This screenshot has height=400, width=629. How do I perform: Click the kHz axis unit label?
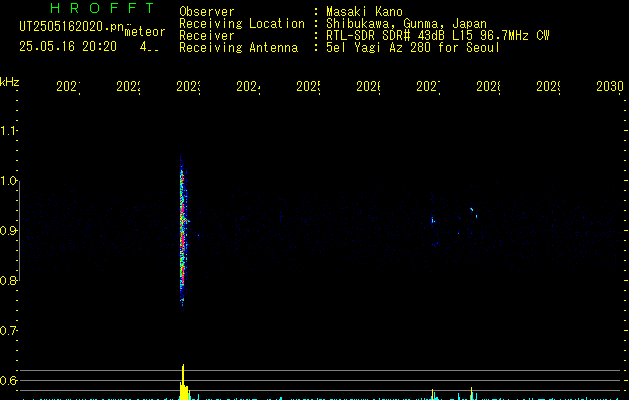point(10,82)
